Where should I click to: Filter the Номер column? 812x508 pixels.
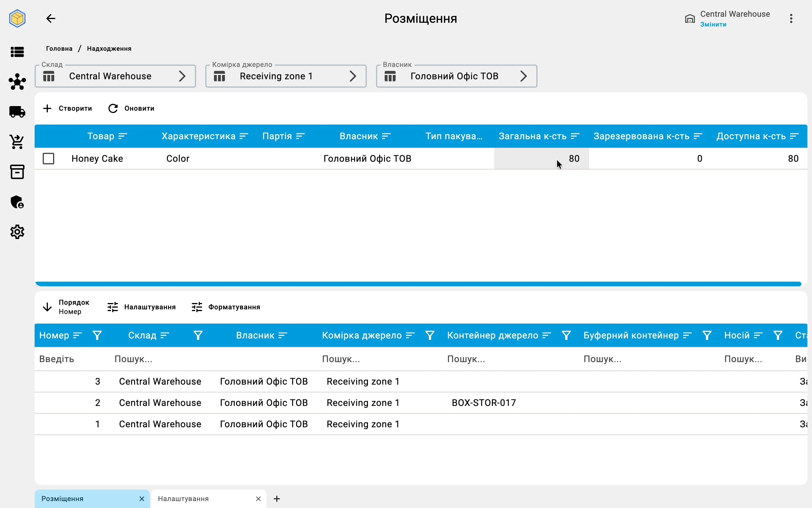point(97,335)
